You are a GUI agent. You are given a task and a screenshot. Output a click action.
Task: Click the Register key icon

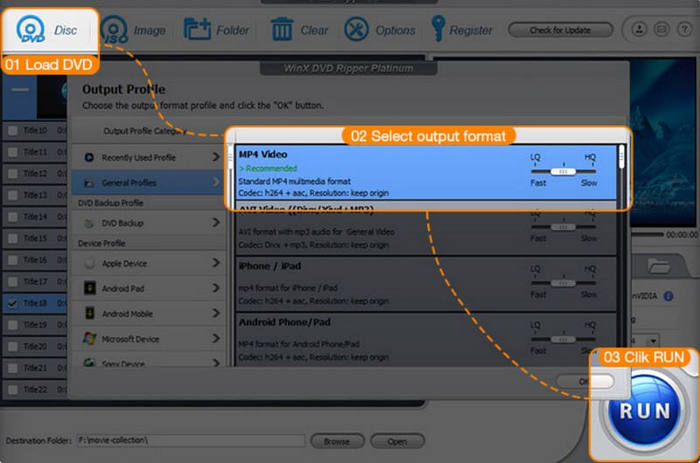click(x=438, y=28)
